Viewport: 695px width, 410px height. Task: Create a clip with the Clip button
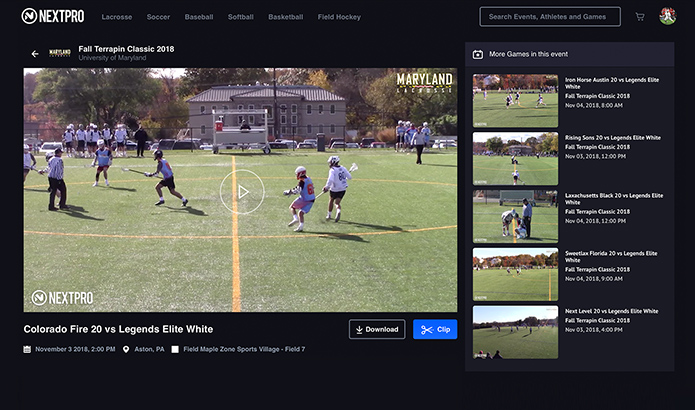point(435,329)
